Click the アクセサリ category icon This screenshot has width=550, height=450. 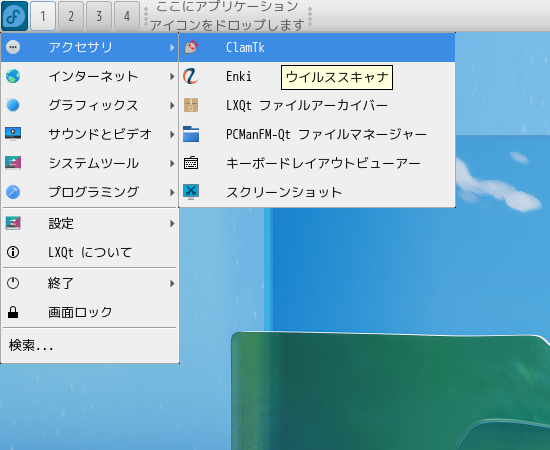(13, 47)
